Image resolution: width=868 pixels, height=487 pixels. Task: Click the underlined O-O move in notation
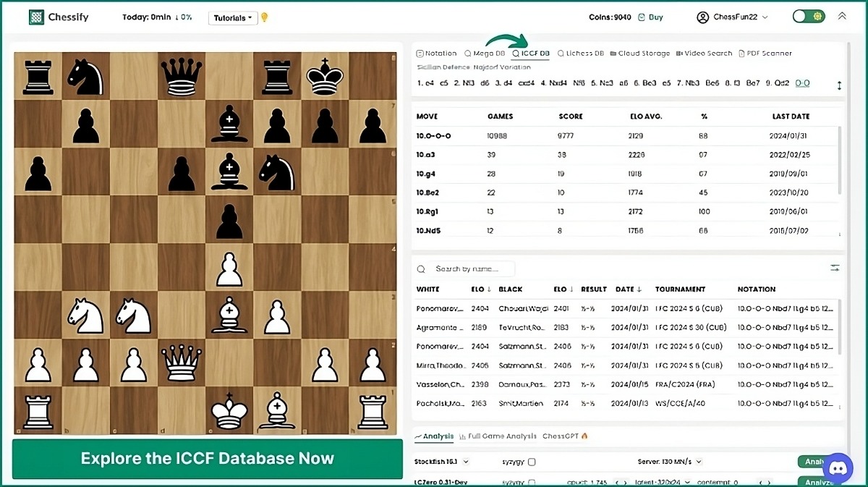[802, 83]
